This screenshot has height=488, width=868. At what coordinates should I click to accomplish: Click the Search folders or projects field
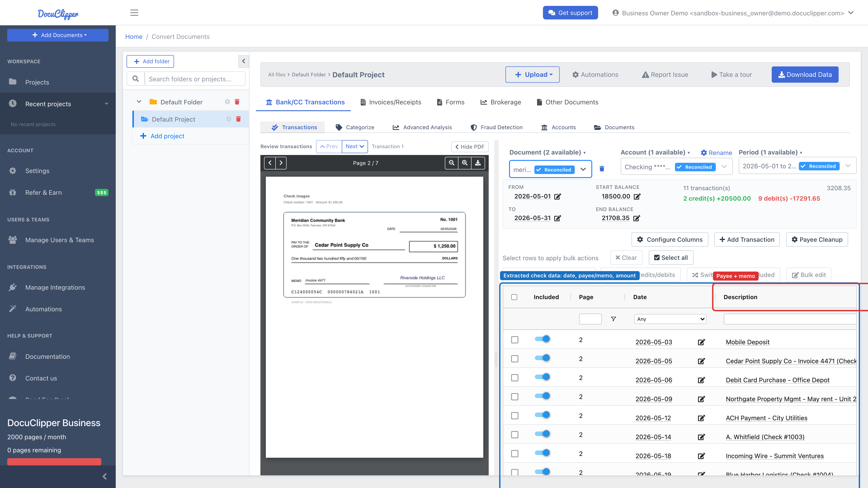coord(195,79)
